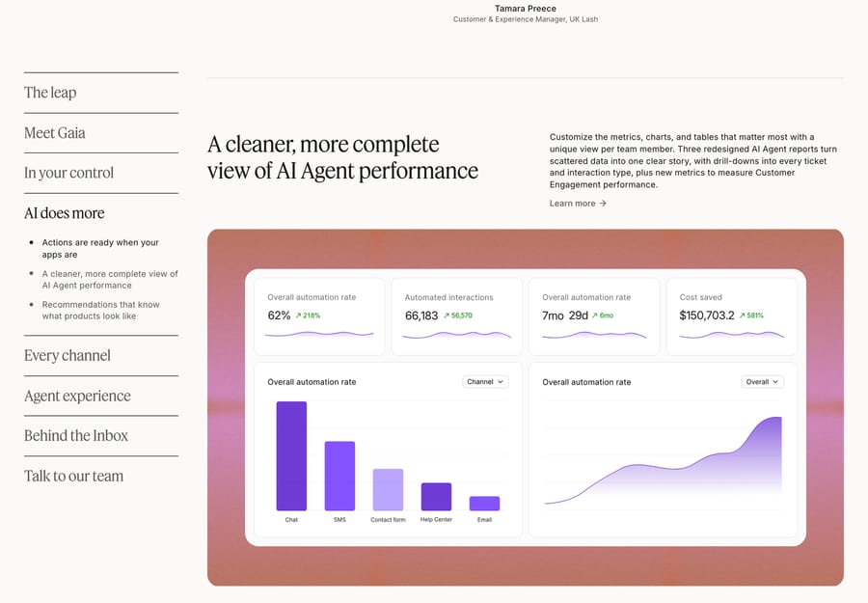The height and width of the screenshot is (603, 868).
Task: Click the Help Center axis label
Action: tap(436, 520)
